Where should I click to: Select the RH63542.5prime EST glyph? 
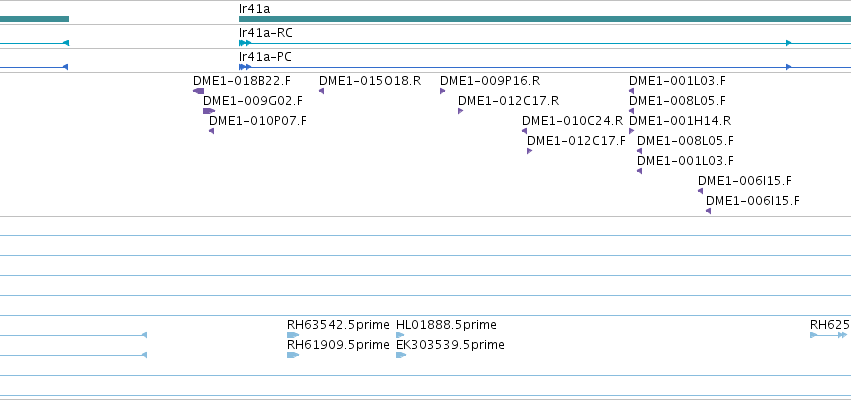293,335
